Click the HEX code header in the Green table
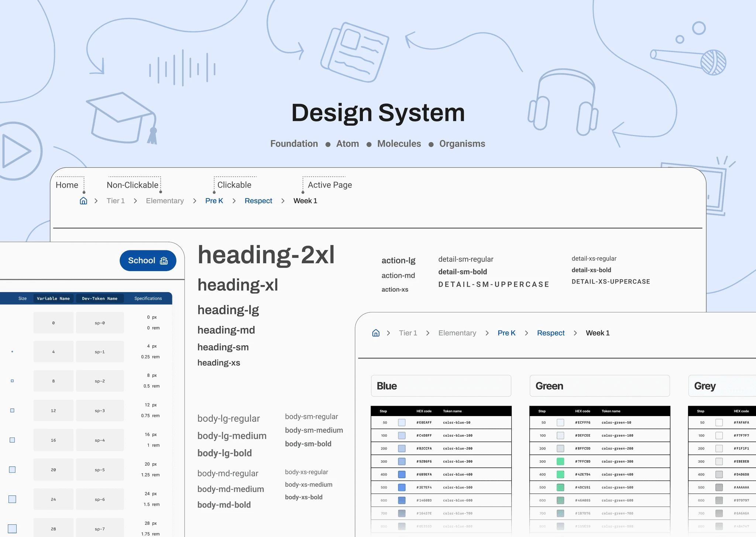Viewport: 756px width, 537px height. coord(583,411)
